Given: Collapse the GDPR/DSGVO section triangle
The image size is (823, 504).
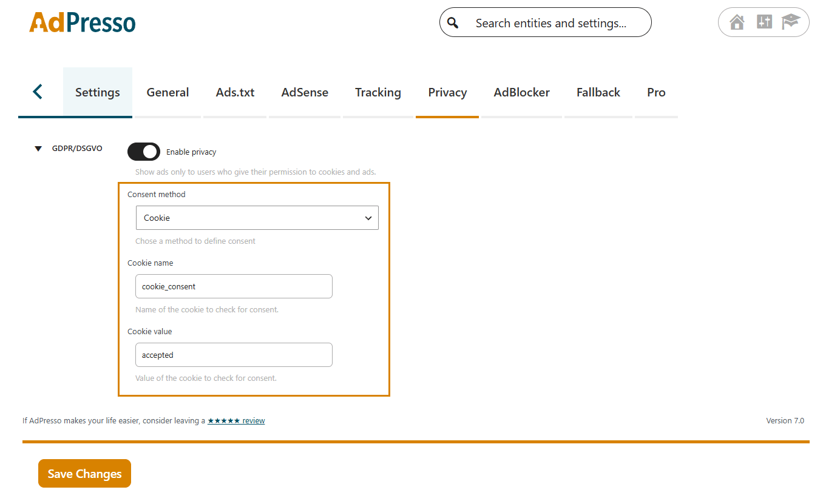Looking at the screenshot, I should click(38, 149).
